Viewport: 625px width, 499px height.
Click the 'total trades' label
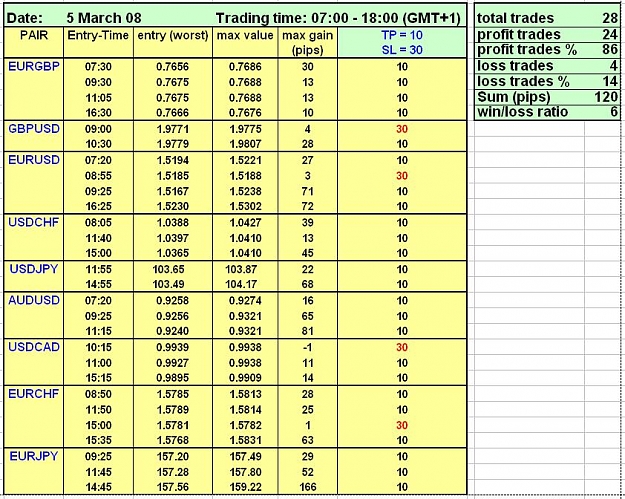515,18
